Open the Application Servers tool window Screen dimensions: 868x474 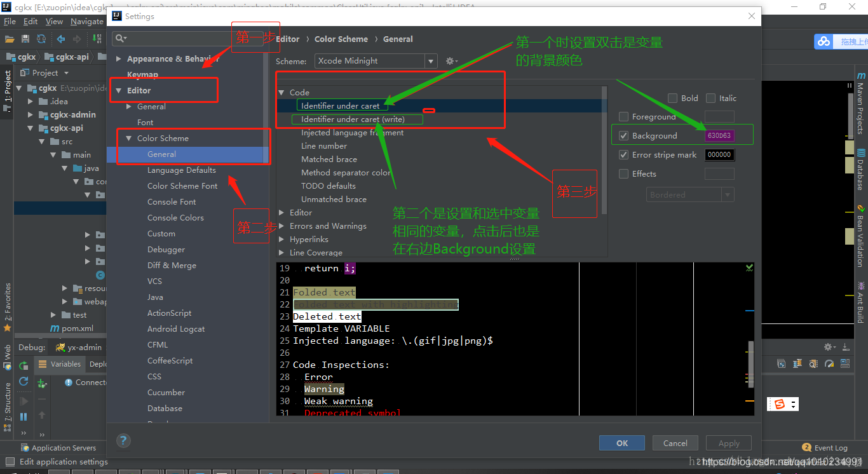point(58,448)
